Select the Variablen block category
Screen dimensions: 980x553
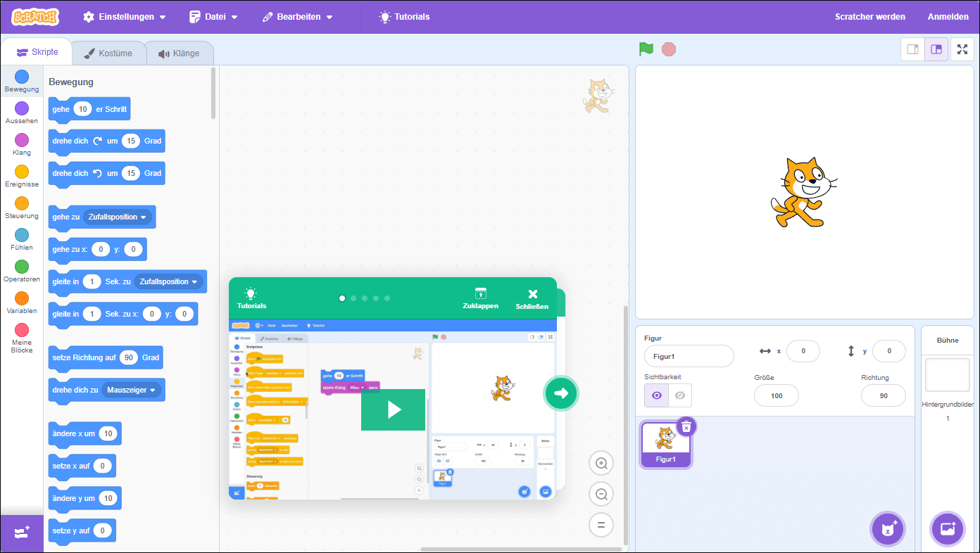[22, 303]
